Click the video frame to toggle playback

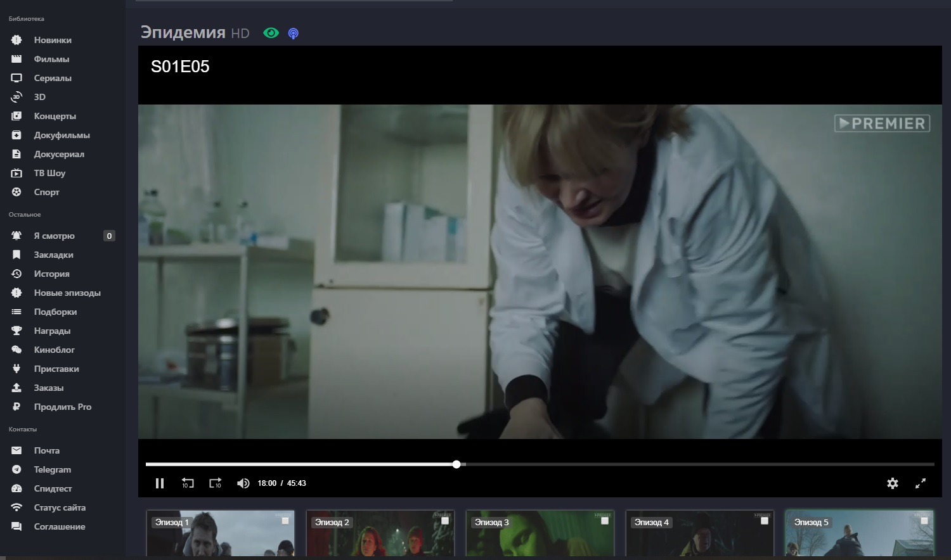[x=540, y=272]
